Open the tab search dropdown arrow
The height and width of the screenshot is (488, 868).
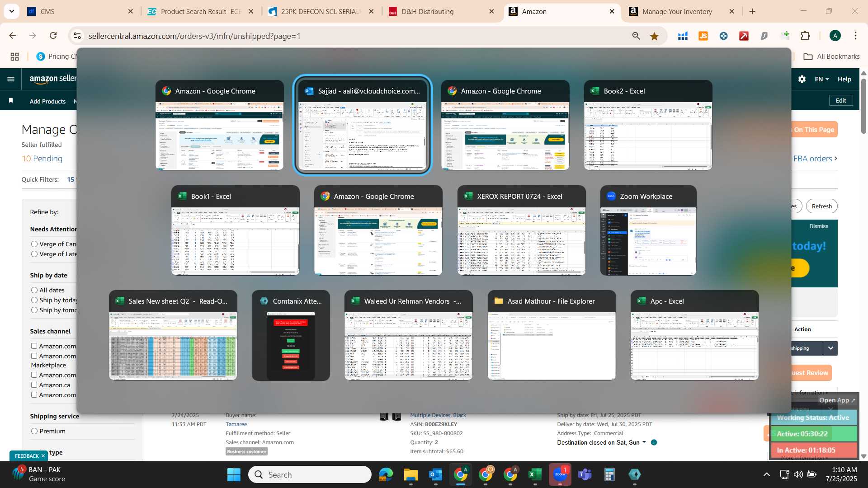click(x=11, y=11)
